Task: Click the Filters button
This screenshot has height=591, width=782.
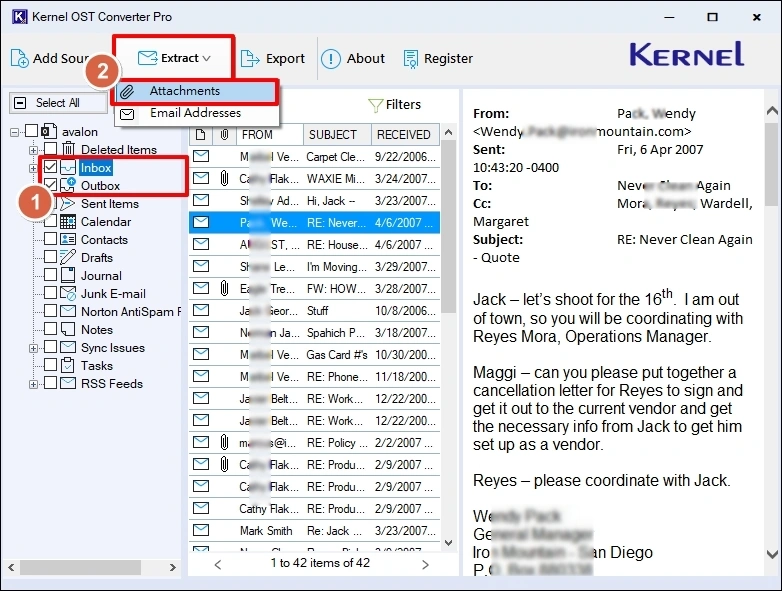Action: coord(395,104)
